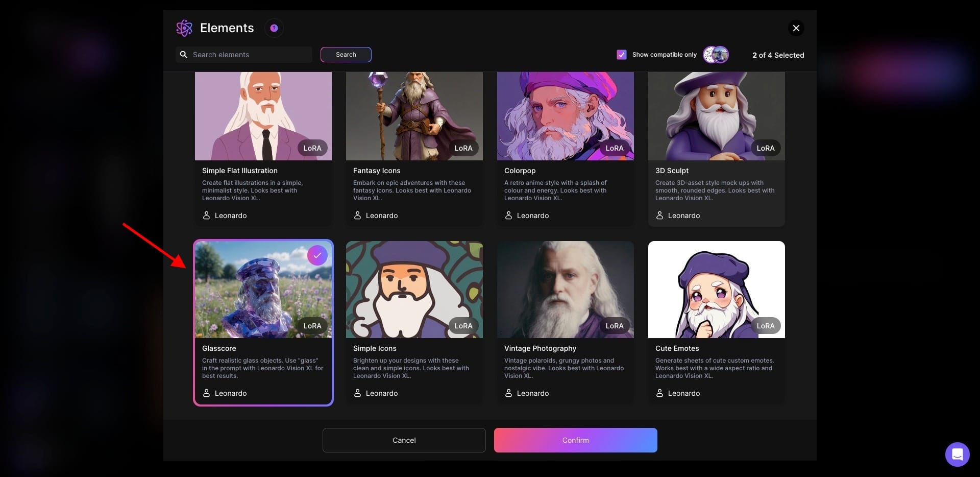
Task: Select the Cute Emotes thumbnail
Action: pyautogui.click(x=717, y=290)
